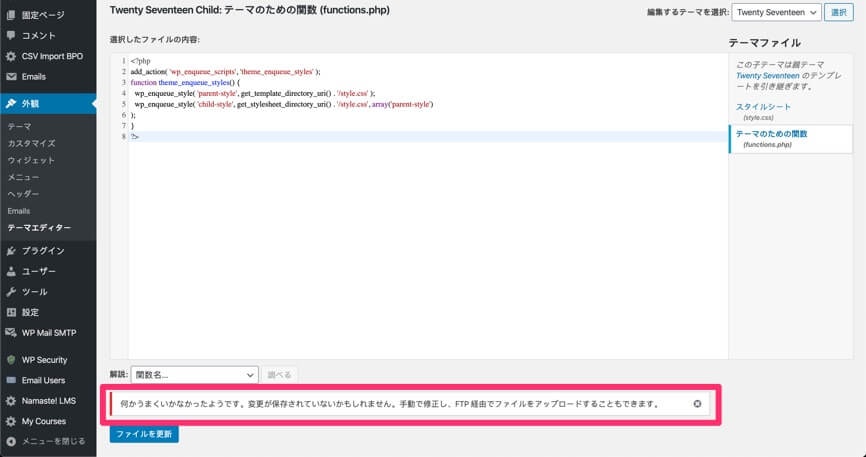Open the メニュー submenu item
This screenshot has height=457, width=866.
[23, 177]
